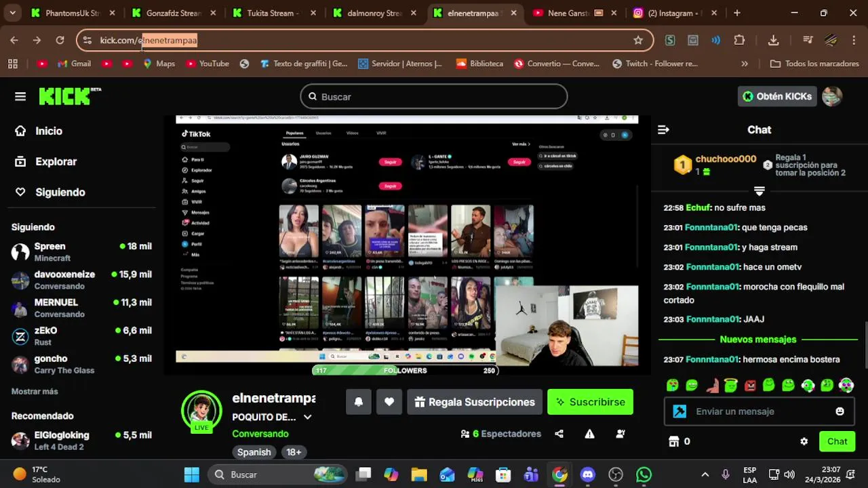
Task: Open a new browser tab
Action: click(736, 13)
